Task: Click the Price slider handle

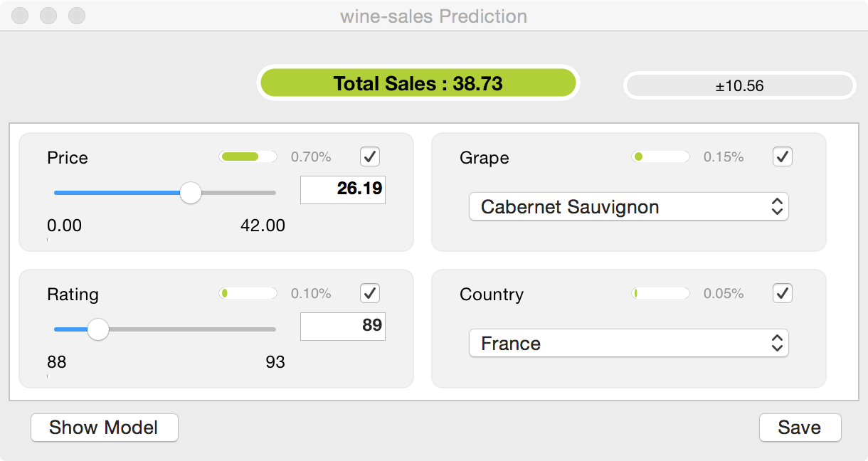Action: click(191, 193)
